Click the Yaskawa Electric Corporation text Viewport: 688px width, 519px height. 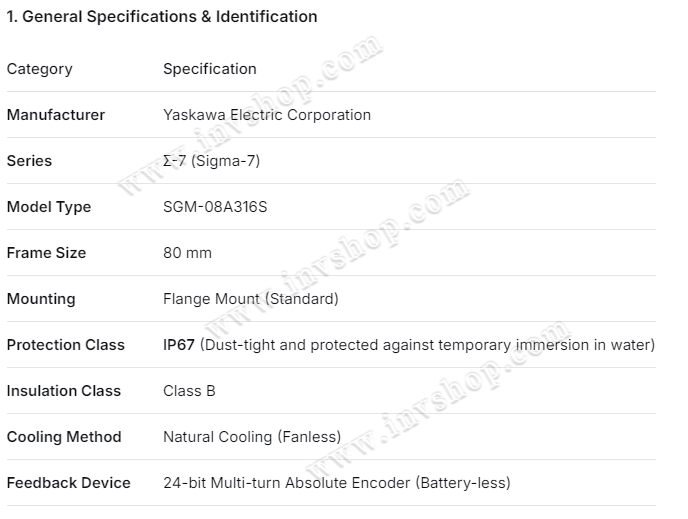coord(267,115)
